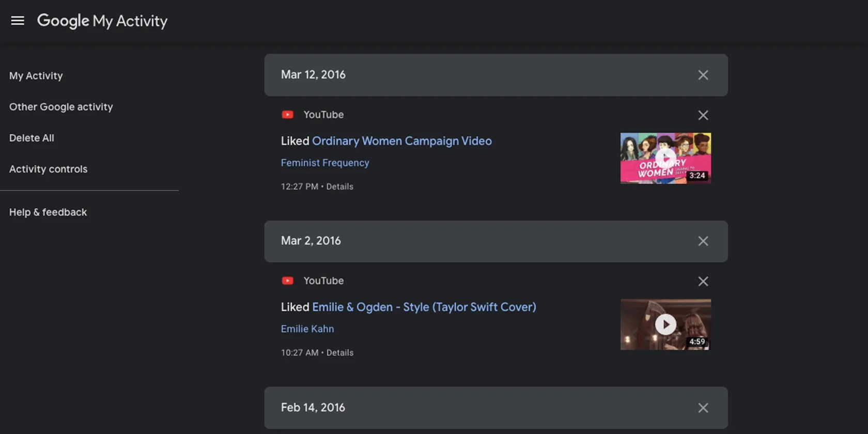Click YouTube label on Mar 2 entry

pos(323,281)
